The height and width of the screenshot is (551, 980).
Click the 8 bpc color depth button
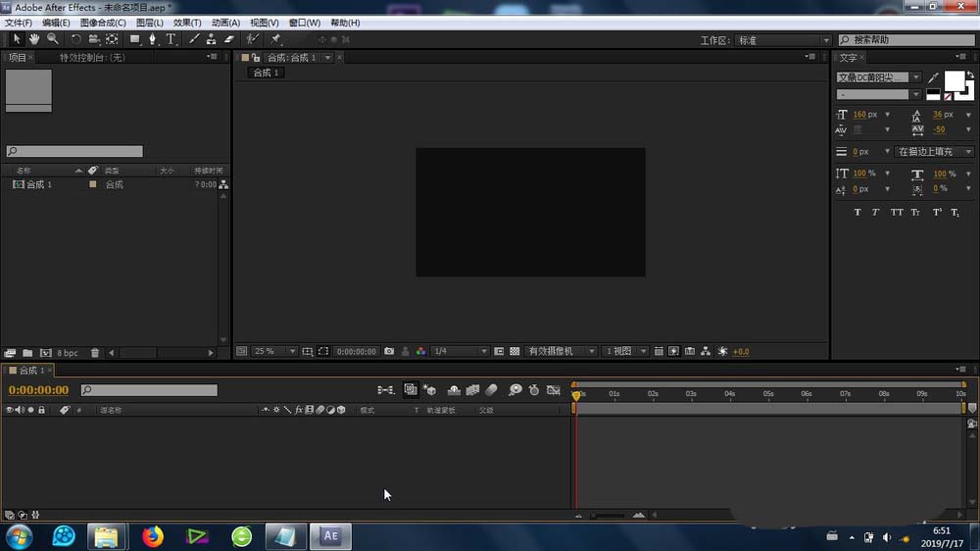click(68, 353)
